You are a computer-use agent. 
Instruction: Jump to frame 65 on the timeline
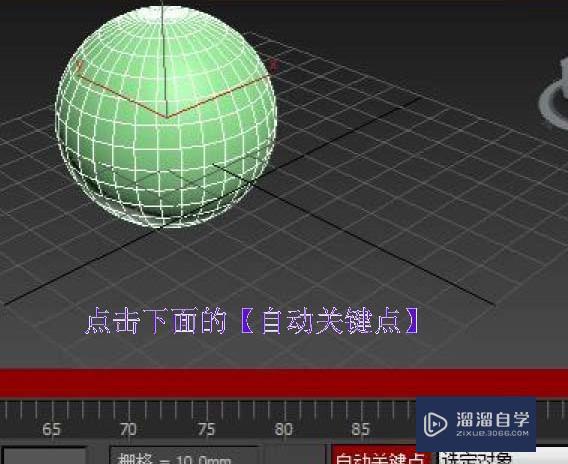[51, 429]
